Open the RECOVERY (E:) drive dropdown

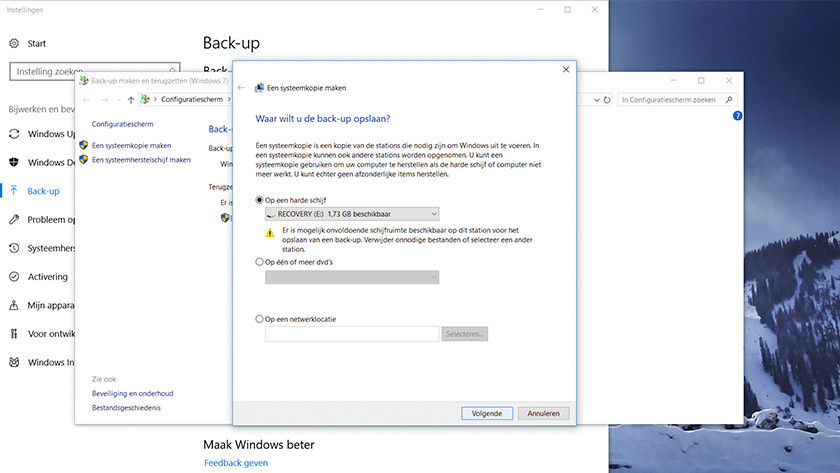tap(351, 214)
